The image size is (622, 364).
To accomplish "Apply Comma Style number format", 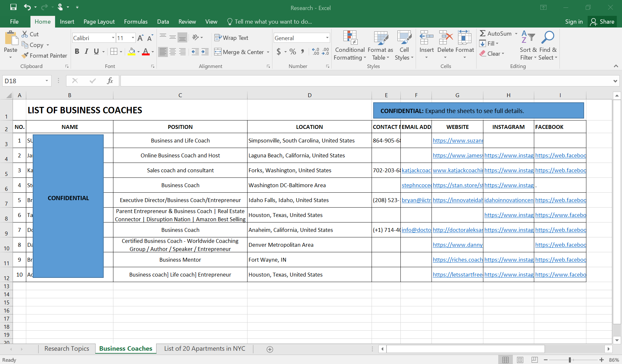I will tap(302, 52).
